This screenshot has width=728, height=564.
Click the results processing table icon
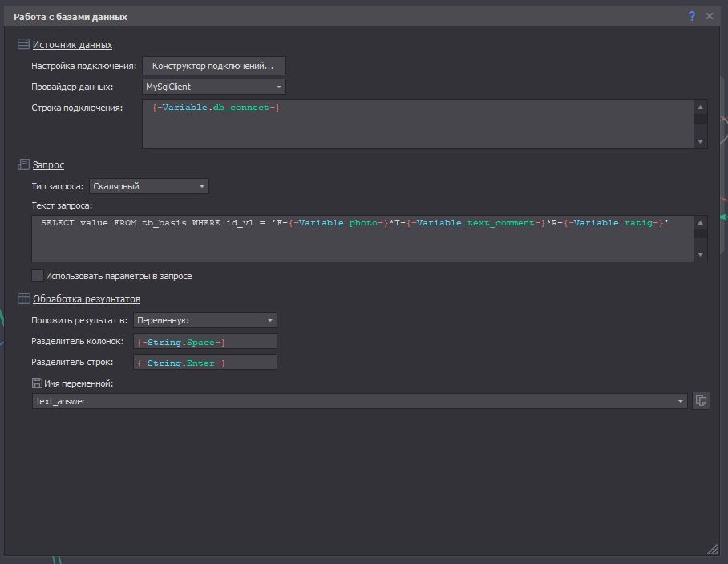(23, 299)
